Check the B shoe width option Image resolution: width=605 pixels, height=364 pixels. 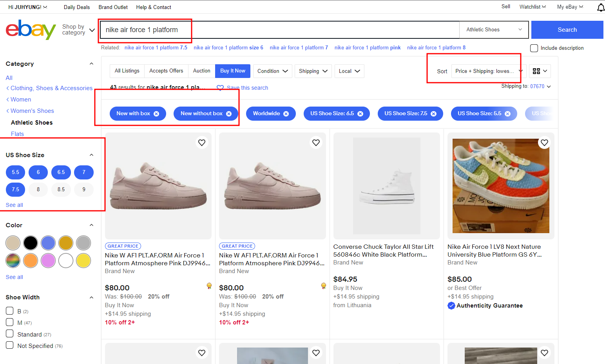coord(10,311)
